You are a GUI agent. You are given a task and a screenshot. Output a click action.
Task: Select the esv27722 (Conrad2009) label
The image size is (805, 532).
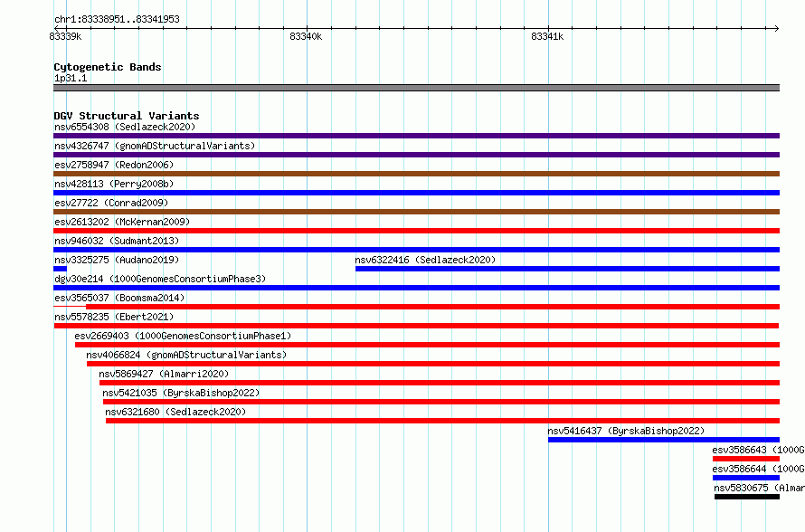pos(111,203)
